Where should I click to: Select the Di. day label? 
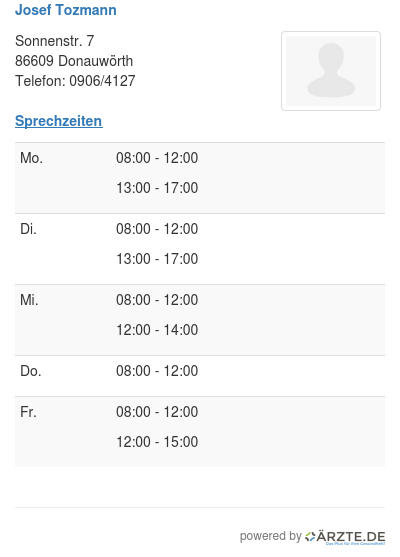28,229
